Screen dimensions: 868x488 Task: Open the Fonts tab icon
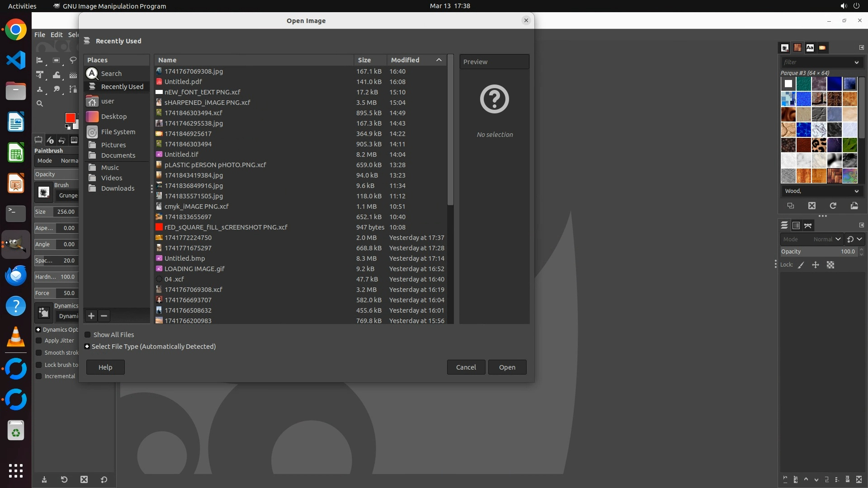[x=810, y=47]
